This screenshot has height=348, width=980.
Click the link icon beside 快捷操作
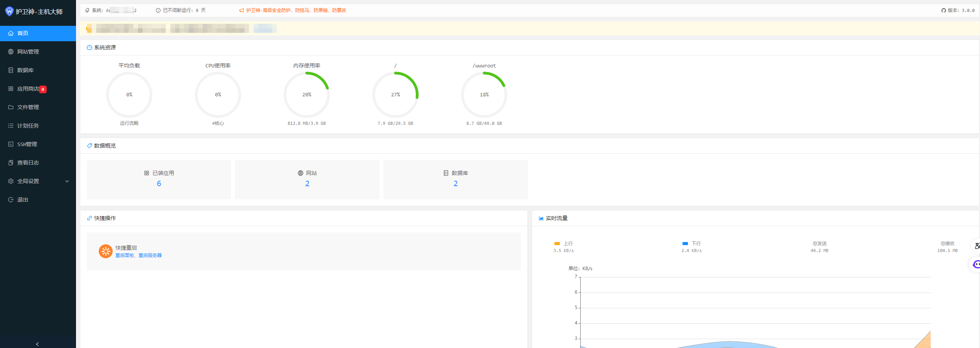coord(90,218)
